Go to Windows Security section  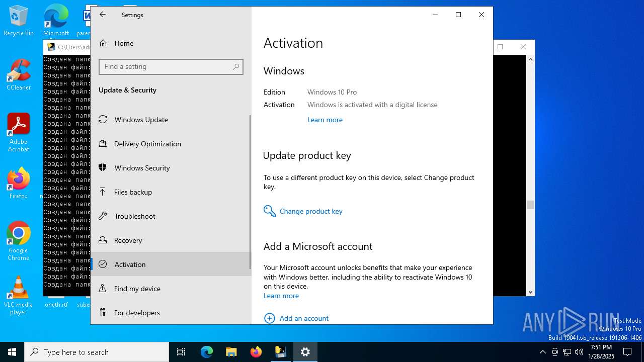142,168
